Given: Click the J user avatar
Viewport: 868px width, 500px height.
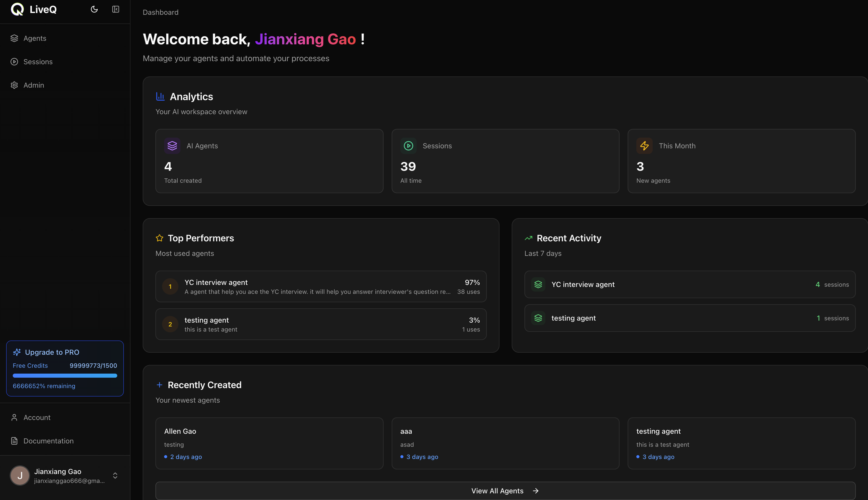Looking at the screenshot, I should pos(20,475).
